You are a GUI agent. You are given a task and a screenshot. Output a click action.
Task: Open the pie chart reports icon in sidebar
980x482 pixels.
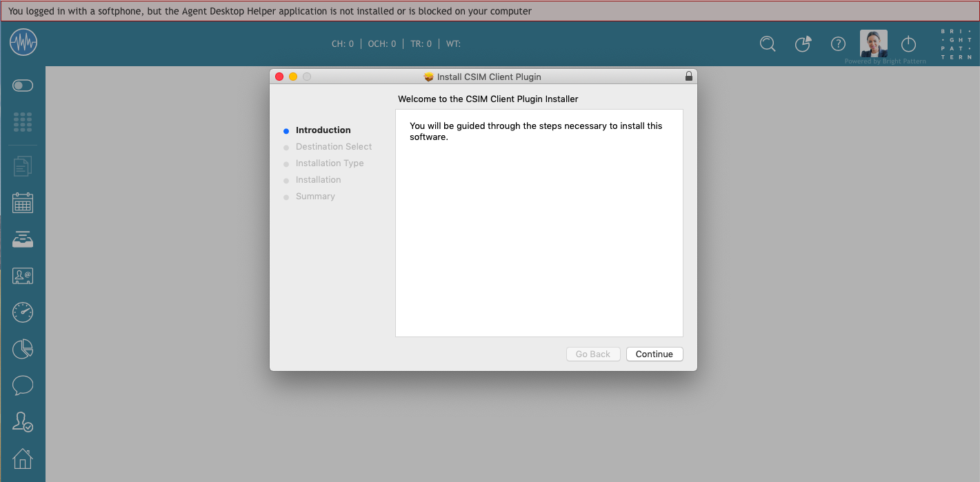click(x=23, y=349)
